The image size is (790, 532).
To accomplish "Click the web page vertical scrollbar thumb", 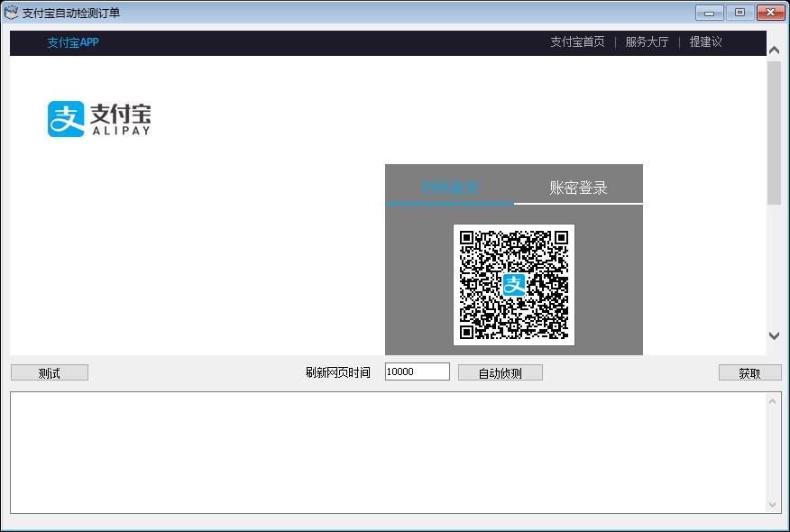I will pyautogui.click(x=775, y=133).
